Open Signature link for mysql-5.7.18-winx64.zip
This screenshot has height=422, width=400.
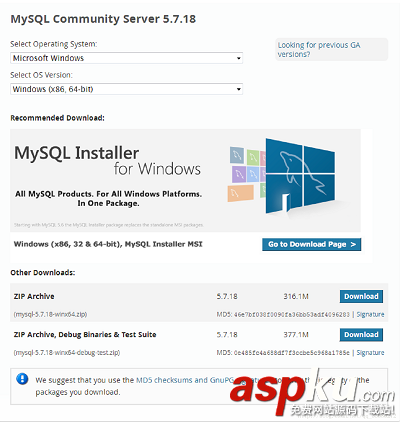click(x=370, y=314)
